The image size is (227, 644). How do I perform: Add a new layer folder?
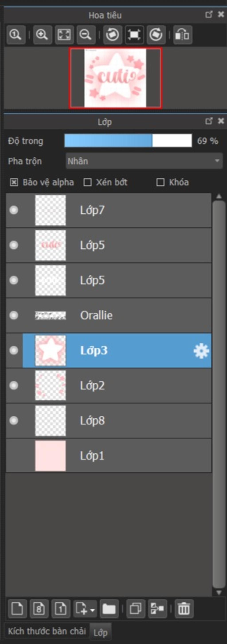pyautogui.click(x=109, y=608)
